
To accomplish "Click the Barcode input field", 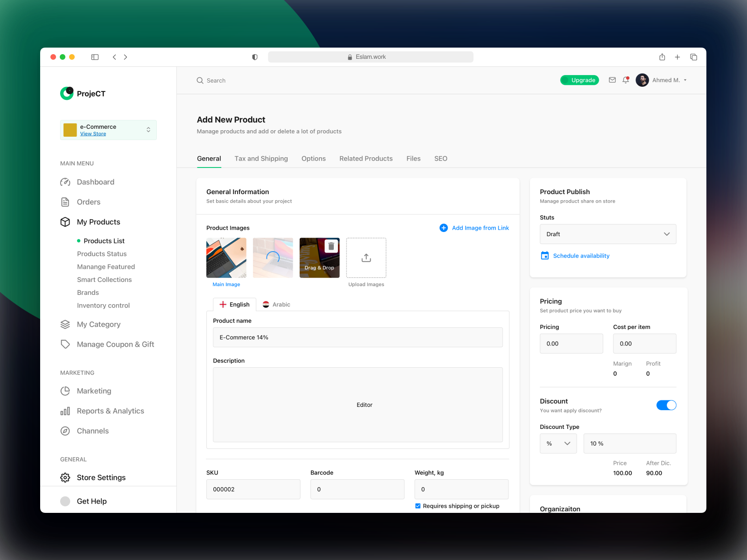I will [x=358, y=490].
